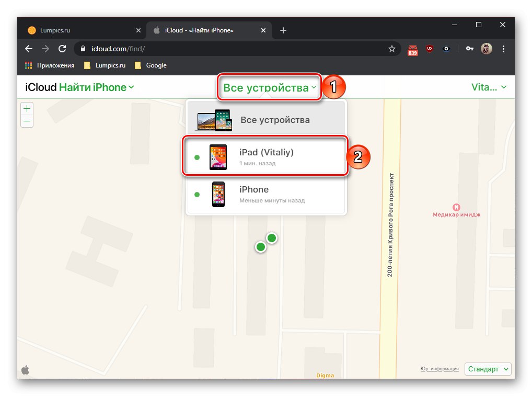Close the Lumpics.ru tab
This screenshot has height=396, width=532.
tap(138, 30)
